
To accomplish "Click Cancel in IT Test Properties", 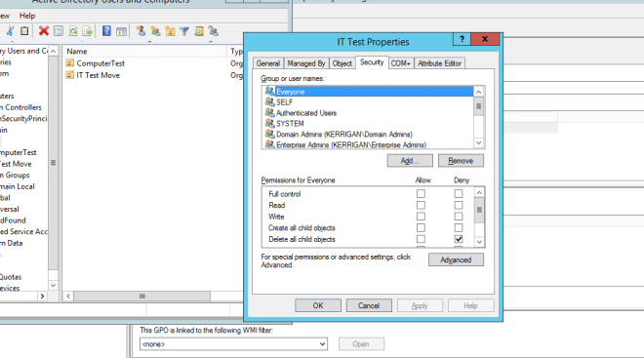I will pyautogui.click(x=369, y=305).
